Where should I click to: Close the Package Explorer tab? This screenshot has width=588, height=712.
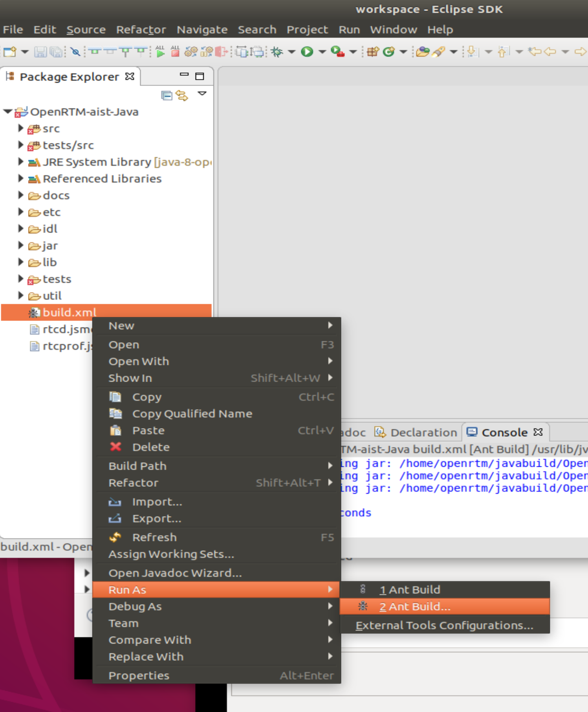130,76
